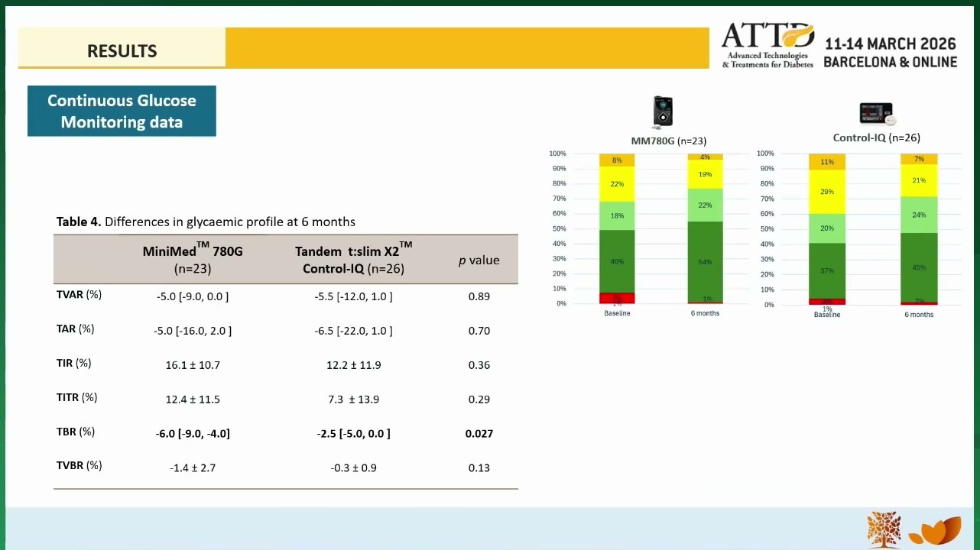The height and width of the screenshot is (550, 980).
Task: Select the Table 4 caption text
Action: (206, 222)
